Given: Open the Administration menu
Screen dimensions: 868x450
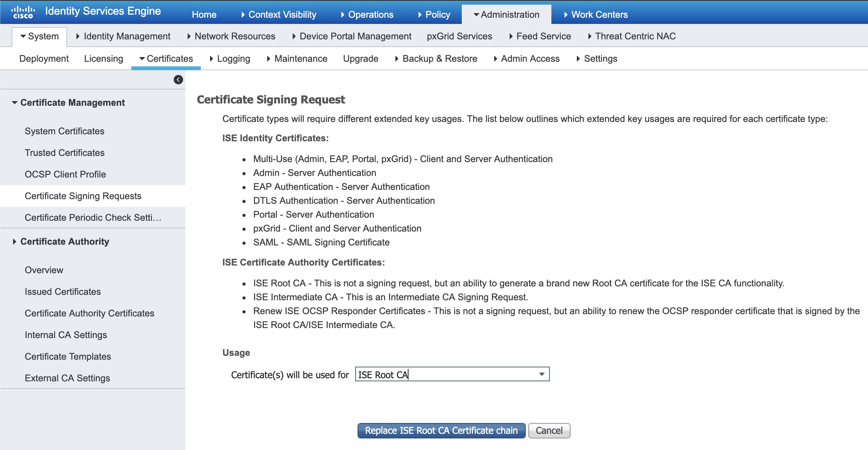Looking at the screenshot, I should pos(506,15).
